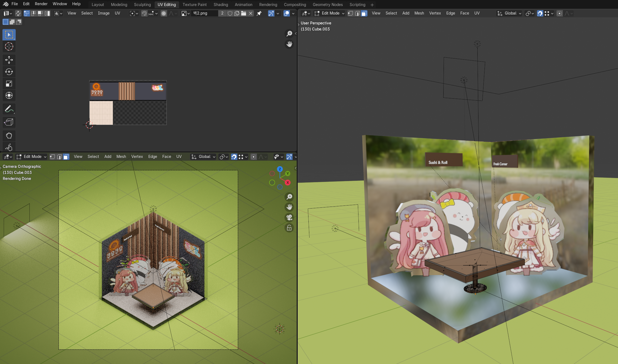Toggle camera view in bottom viewport

[289, 218]
